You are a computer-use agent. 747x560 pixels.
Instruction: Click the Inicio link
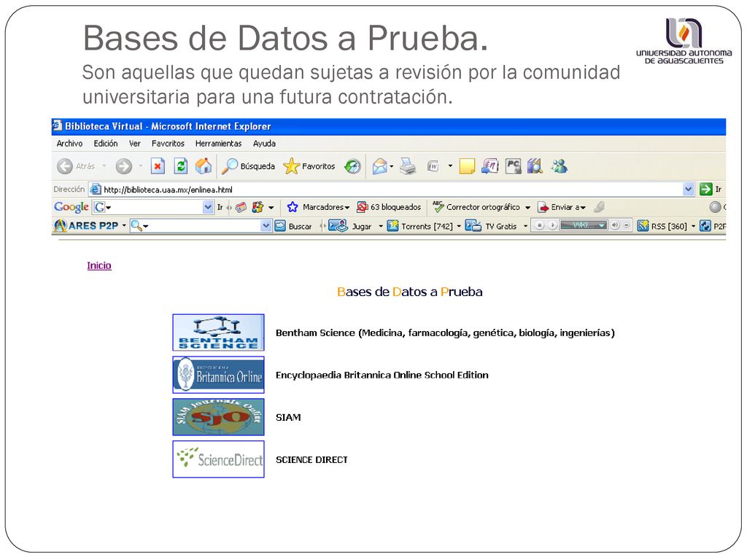pyautogui.click(x=99, y=265)
